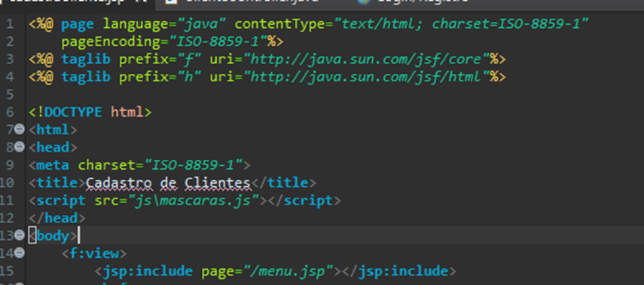Click the meta charset value on line 9

tap(193, 165)
